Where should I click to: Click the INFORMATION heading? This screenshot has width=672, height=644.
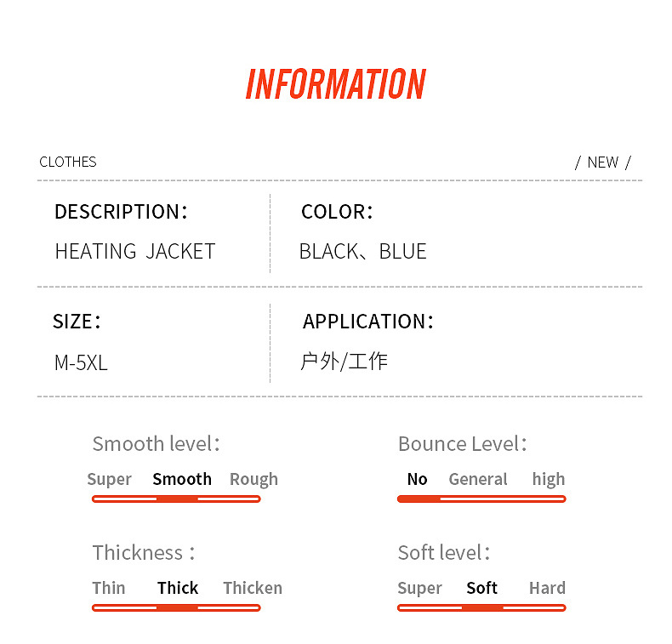(335, 84)
